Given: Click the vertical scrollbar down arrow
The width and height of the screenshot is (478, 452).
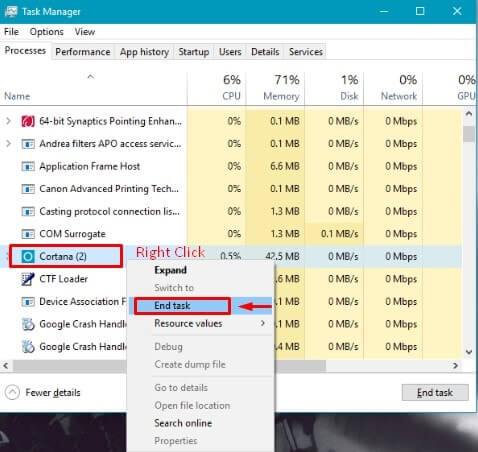Looking at the screenshot, I should tap(469, 352).
